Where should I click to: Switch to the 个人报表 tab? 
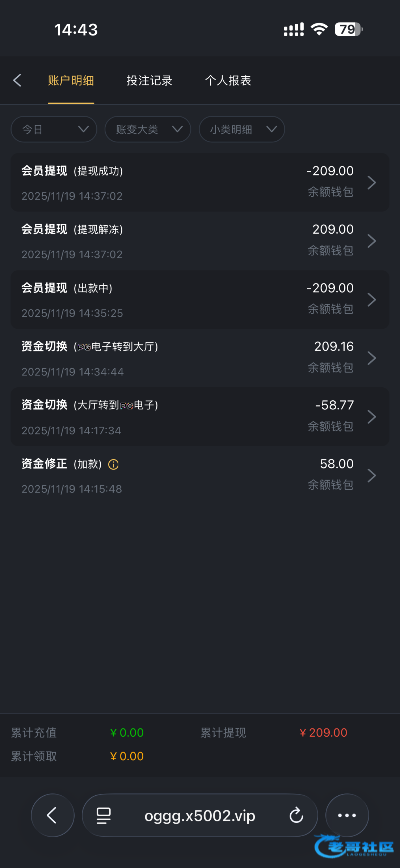[228, 80]
